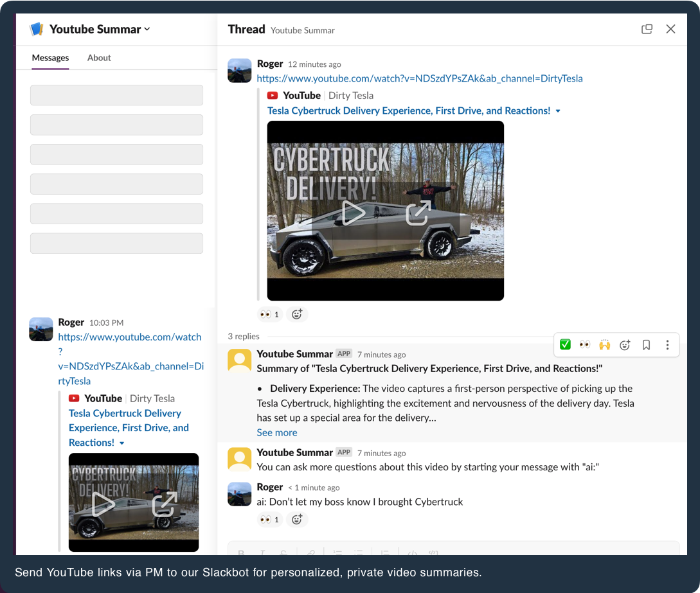Switch to the About tab
700x593 pixels.
point(99,58)
